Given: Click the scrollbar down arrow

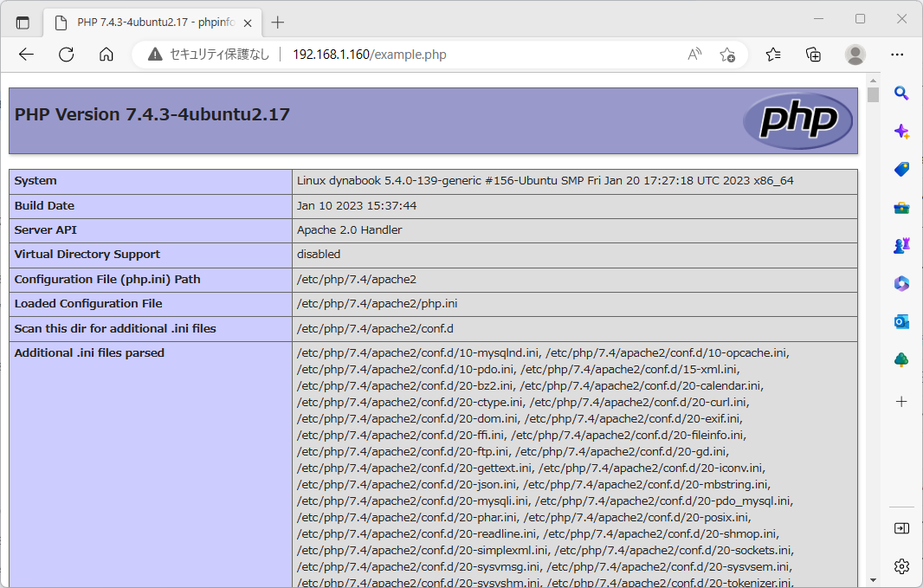Looking at the screenshot, I should tap(873, 580).
